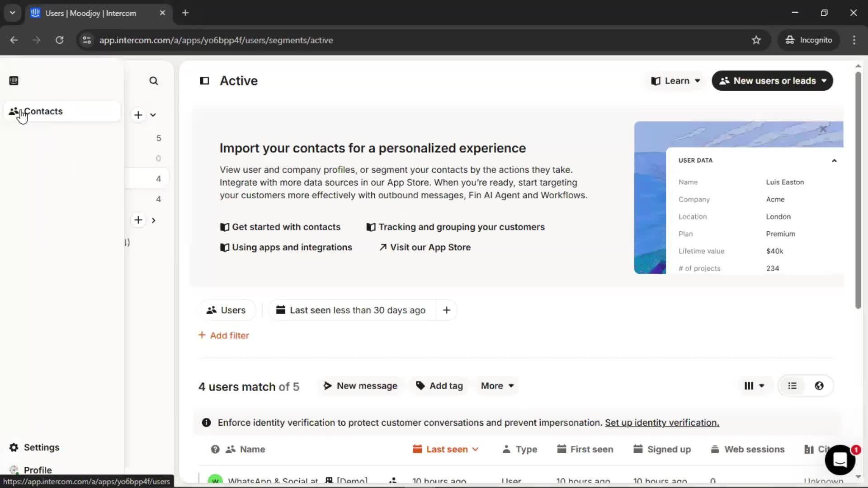Sort by First seen column header
868x488 pixels.
coord(585,449)
